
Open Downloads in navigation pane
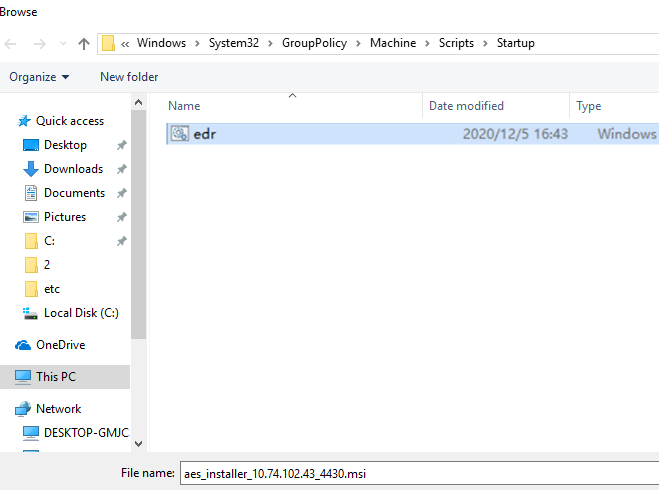point(74,169)
